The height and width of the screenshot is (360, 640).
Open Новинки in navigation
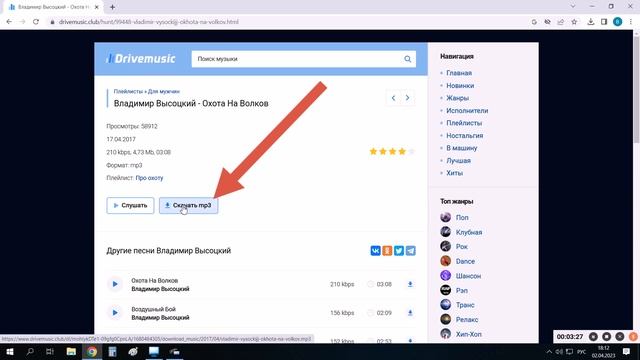tap(460, 86)
